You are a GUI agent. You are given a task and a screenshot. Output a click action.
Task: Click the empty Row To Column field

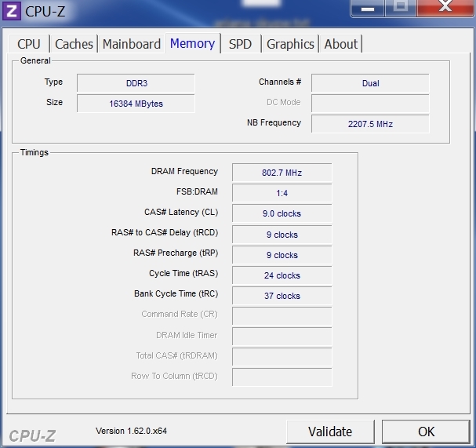click(282, 377)
